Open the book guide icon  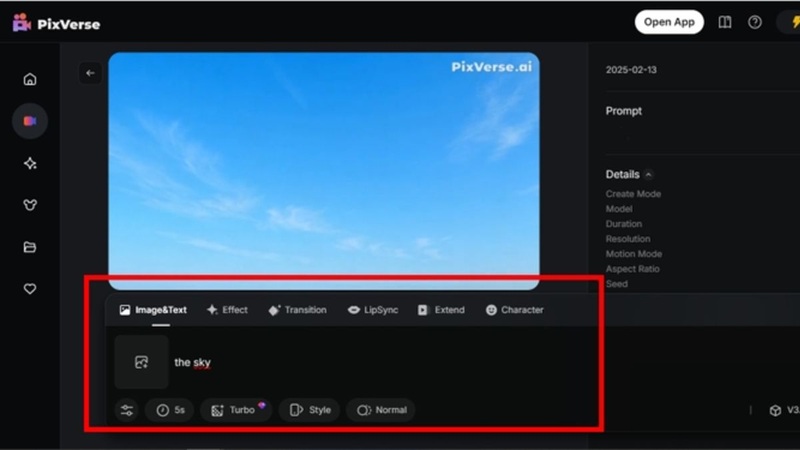pyautogui.click(x=725, y=22)
